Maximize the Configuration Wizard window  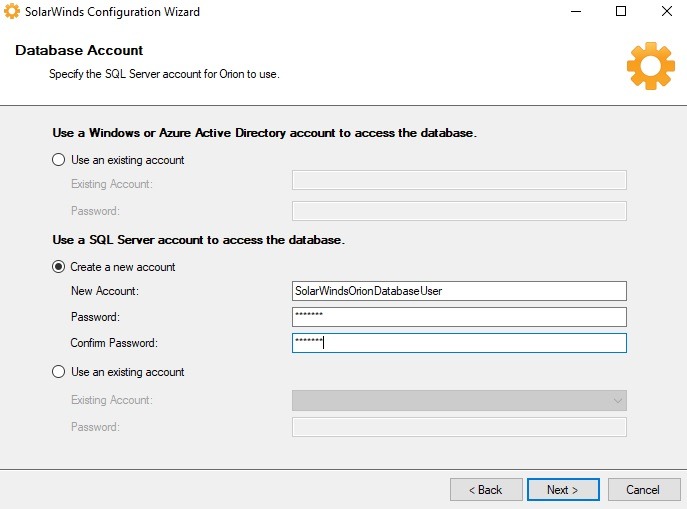tap(621, 12)
